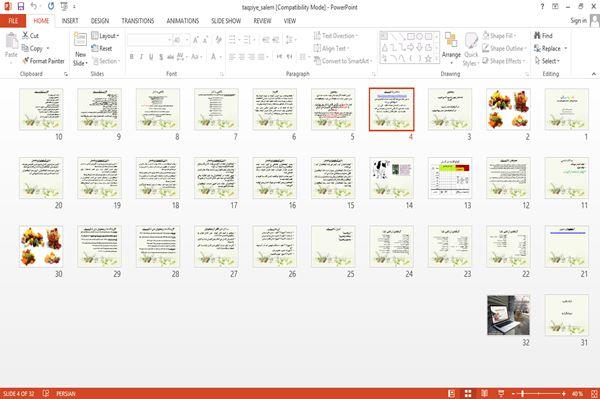Select slide 32 laptop photo thumbnail

[x=508, y=315]
